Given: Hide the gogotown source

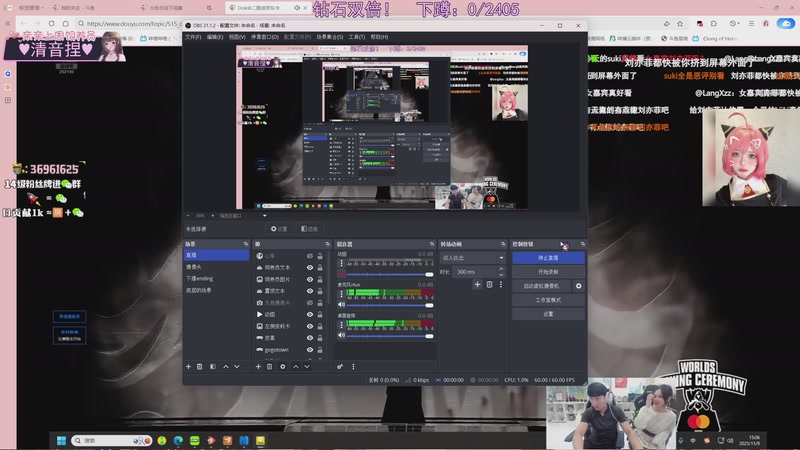Looking at the screenshot, I should coord(310,349).
